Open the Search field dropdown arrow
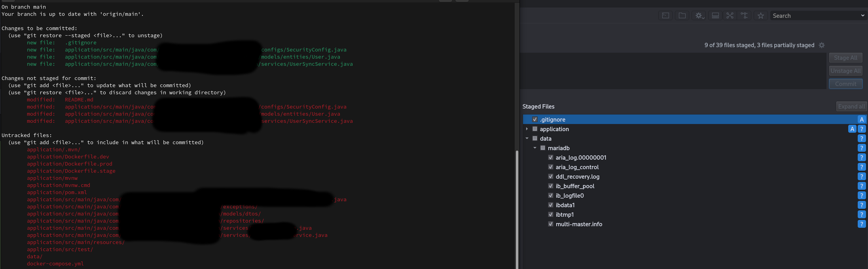Screen dimensions: 868x269 pyautogui.click(x=863, y=15)
